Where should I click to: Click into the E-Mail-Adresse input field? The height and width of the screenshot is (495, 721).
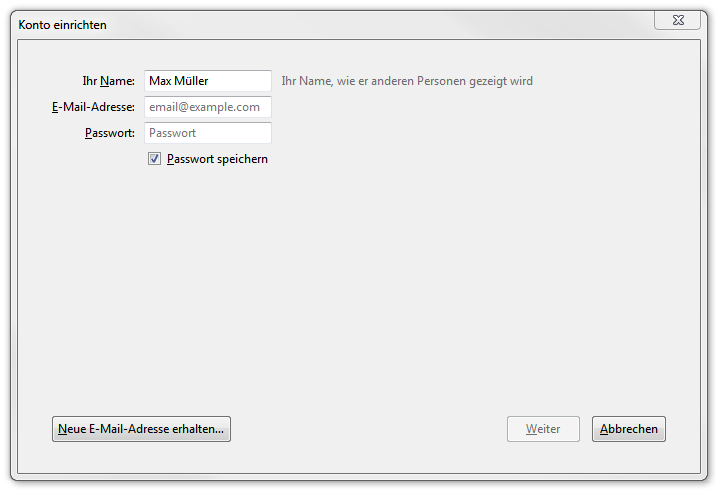click(x=208, y=107)
